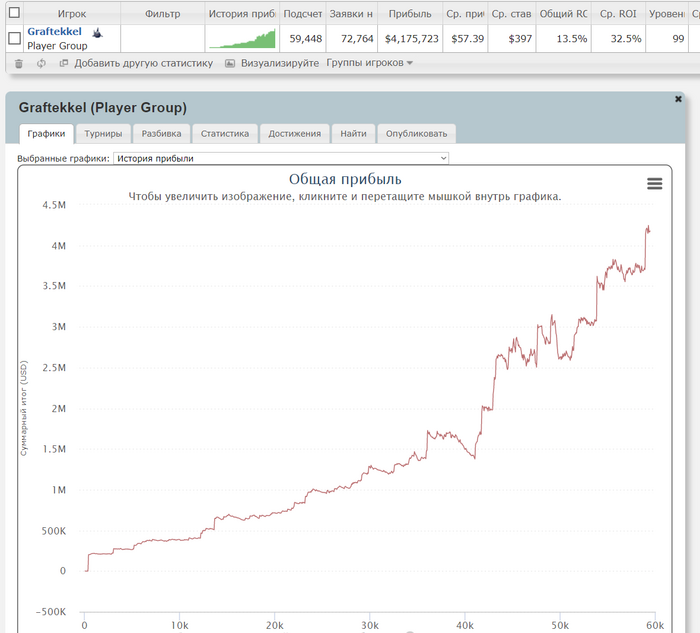
Task: Sort by the Фильтр column header
Action: click(x=162, y=14)
